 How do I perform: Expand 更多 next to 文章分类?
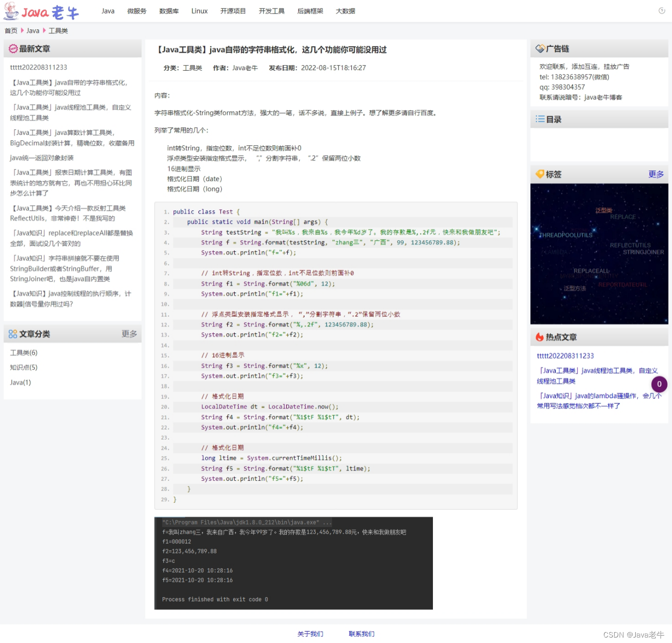129,334
